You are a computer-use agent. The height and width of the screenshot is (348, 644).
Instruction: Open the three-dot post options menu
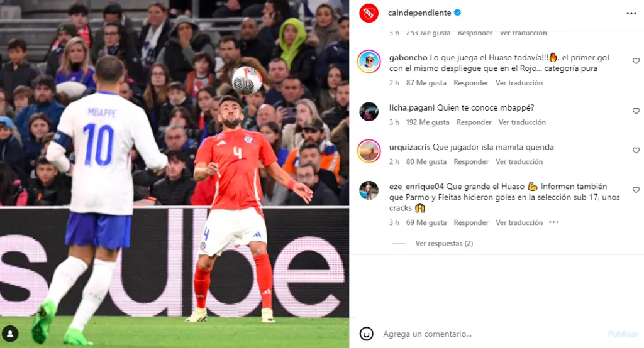(x=631, y=13)
